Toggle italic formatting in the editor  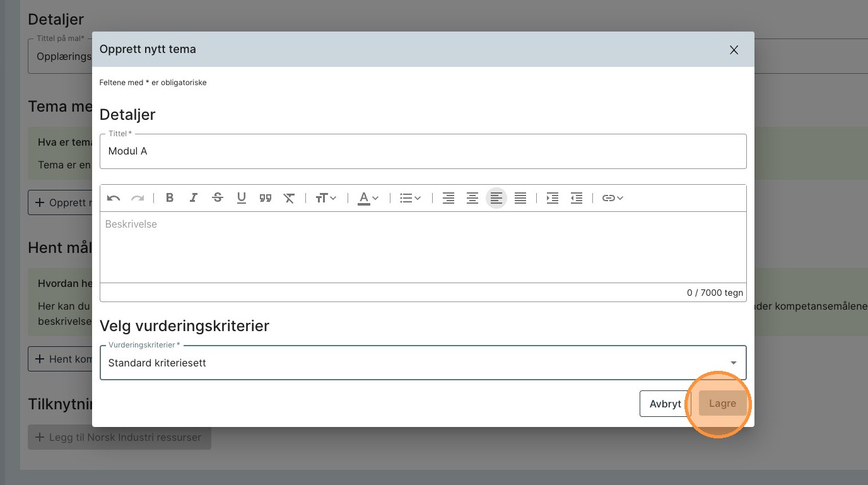click(x=194, y=198)
